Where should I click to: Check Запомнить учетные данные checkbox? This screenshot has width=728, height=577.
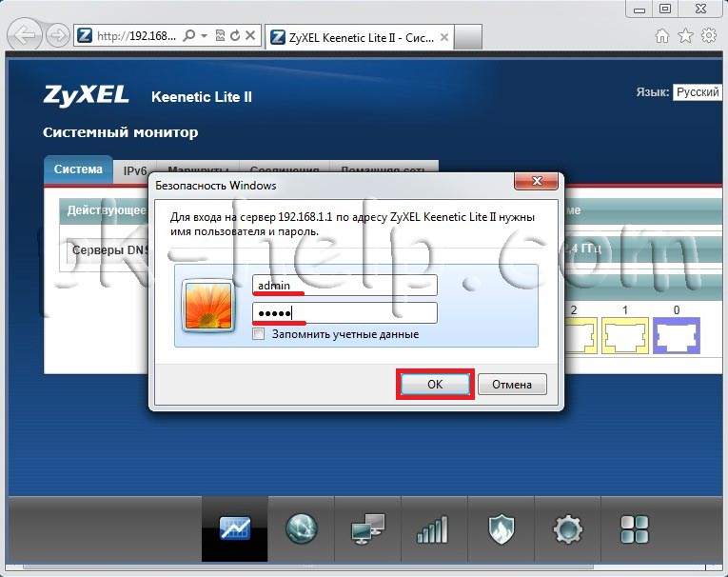(x=259, y=334)
